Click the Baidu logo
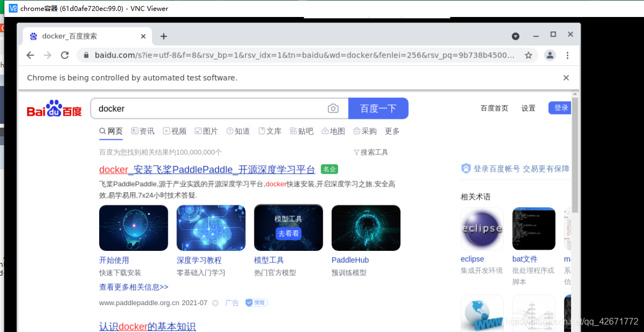 pos(53,108)
